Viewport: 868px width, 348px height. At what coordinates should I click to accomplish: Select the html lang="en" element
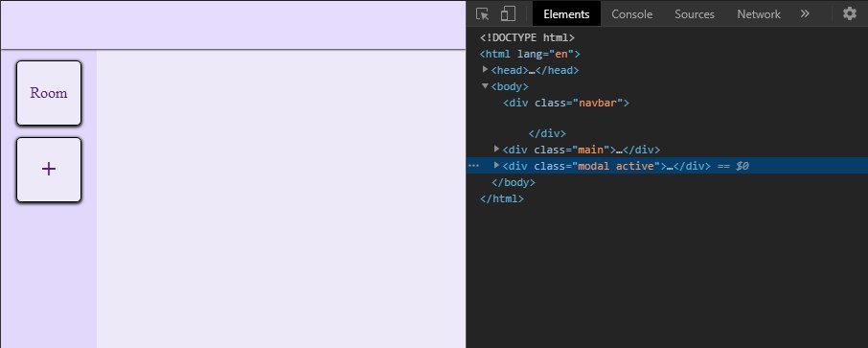click(x=530, y=55)
